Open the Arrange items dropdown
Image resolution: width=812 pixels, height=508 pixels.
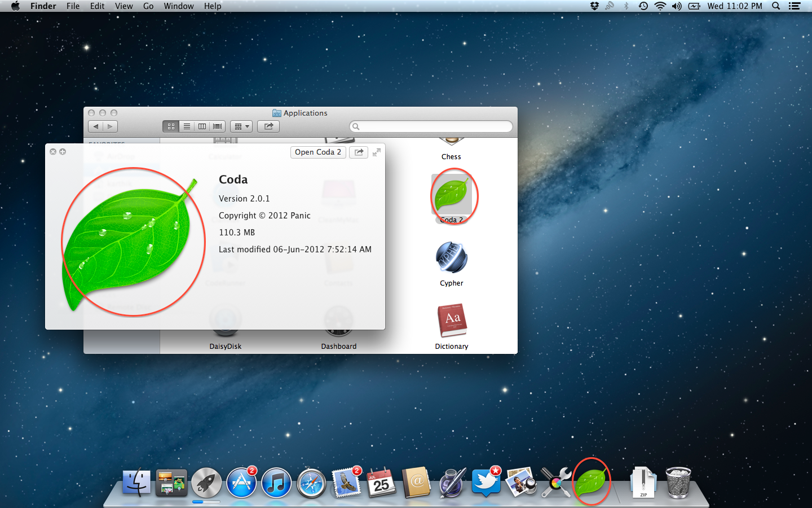(241, 126)
